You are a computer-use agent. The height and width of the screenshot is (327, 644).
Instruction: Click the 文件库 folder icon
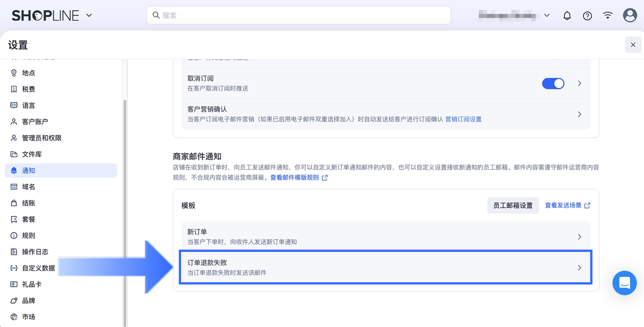pos(14,154)
